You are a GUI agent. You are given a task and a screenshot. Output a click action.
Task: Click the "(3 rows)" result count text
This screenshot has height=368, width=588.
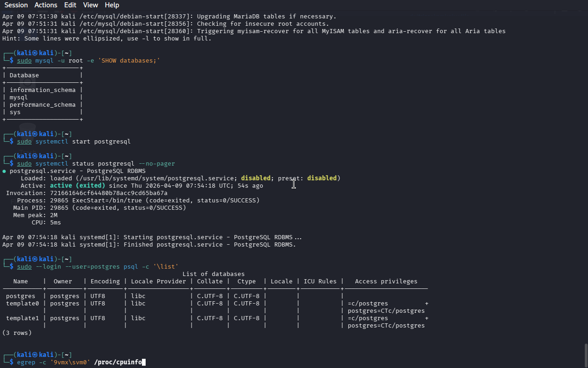(x=17, y=333)
